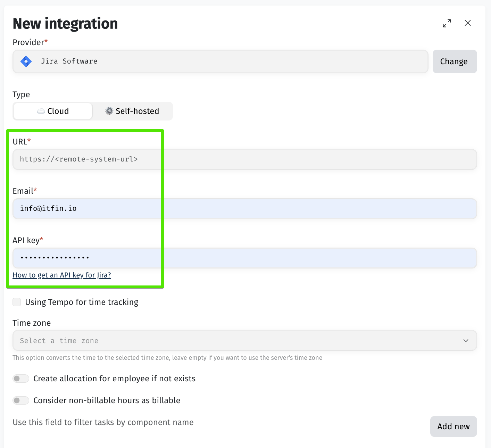
Task: Click the New integration heading
Action: click(x=65, y=24)
